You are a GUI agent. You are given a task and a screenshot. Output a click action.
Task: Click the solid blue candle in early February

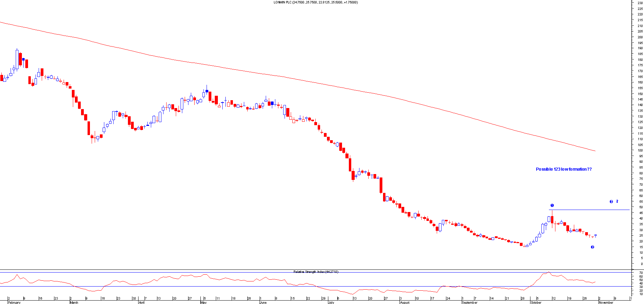coord(23,59)
